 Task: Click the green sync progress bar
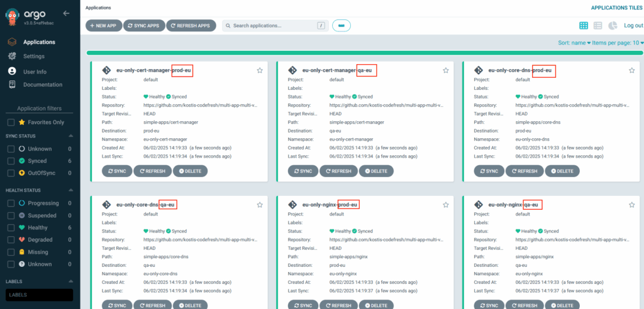(365, 53)
